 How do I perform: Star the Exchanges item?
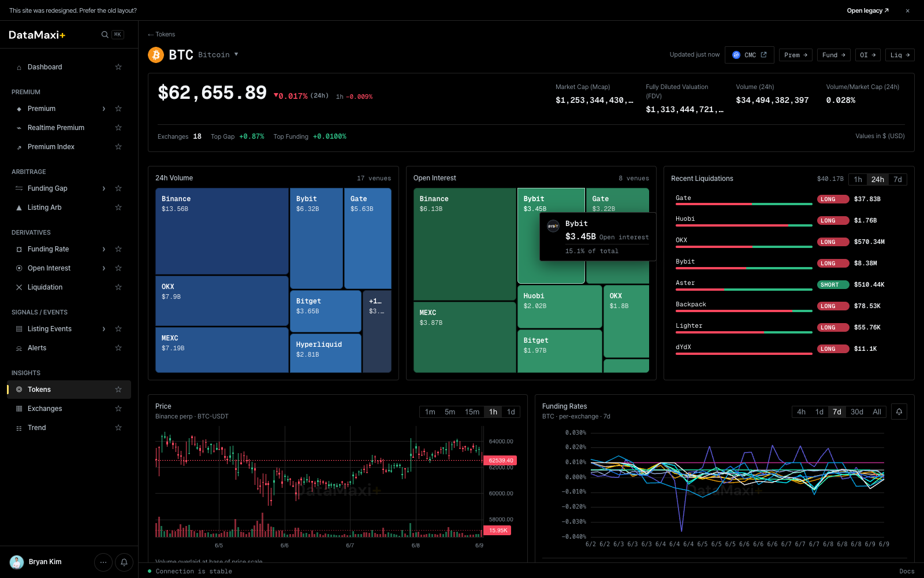click(x=118, y=409)
